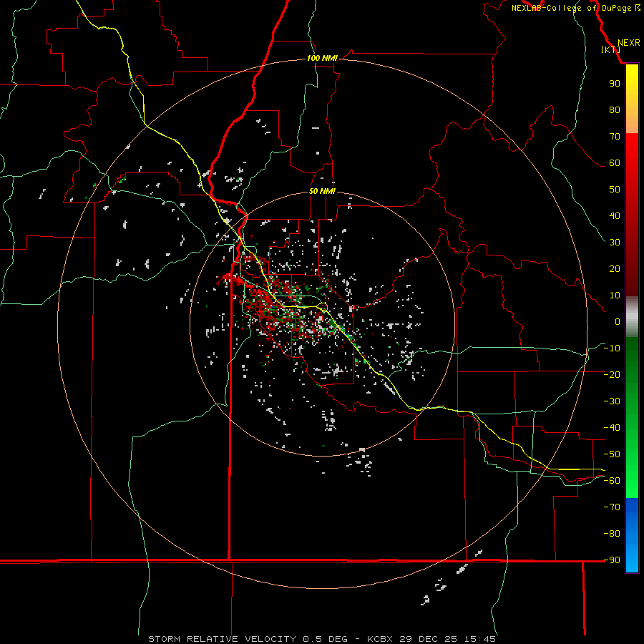Click the NEXLAB-College of DuPage title text

[571, 8]
